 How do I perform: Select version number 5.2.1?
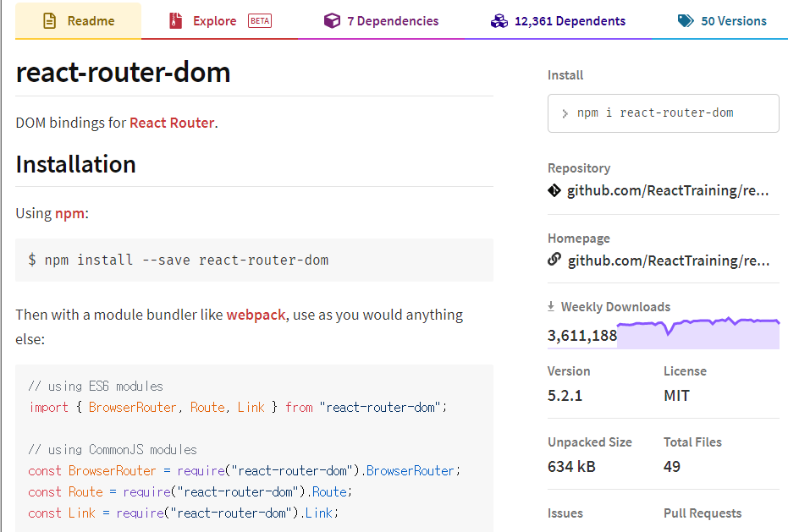point(565,395)
